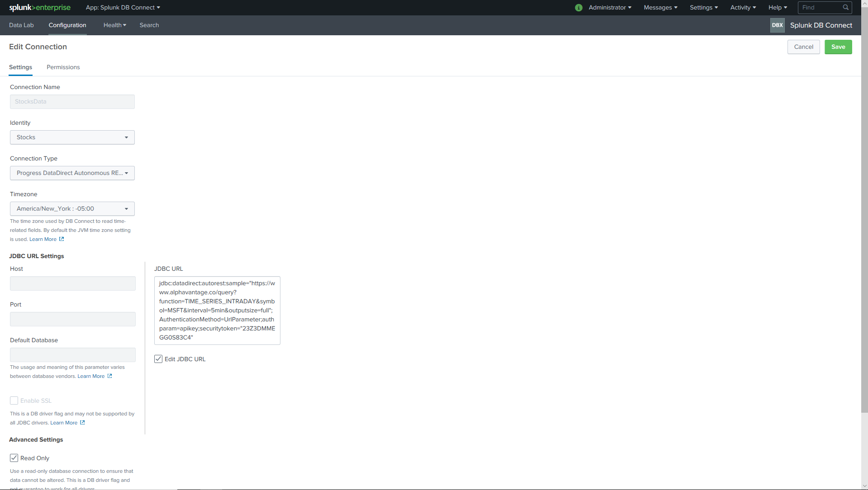The height and width of the screenshot is (490, 868).
Task: Click the 'Edit Connection' page title
Action: coord(38,47)
